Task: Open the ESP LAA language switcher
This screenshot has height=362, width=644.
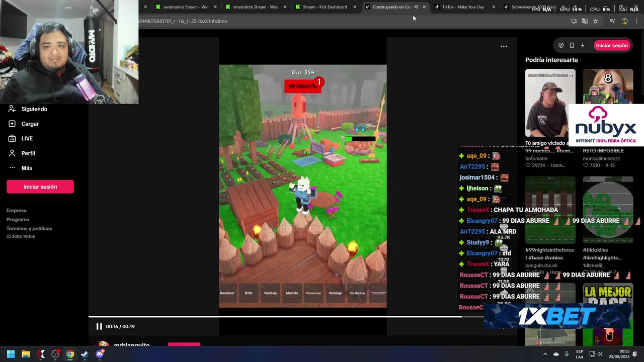Action: pos(580,354)
